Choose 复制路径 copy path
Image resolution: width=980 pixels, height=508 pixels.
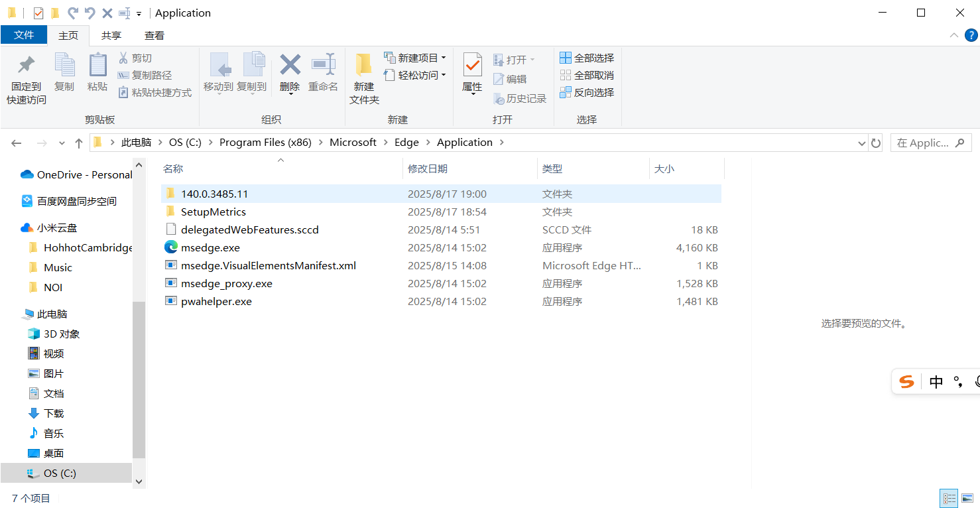click(145, 76)
